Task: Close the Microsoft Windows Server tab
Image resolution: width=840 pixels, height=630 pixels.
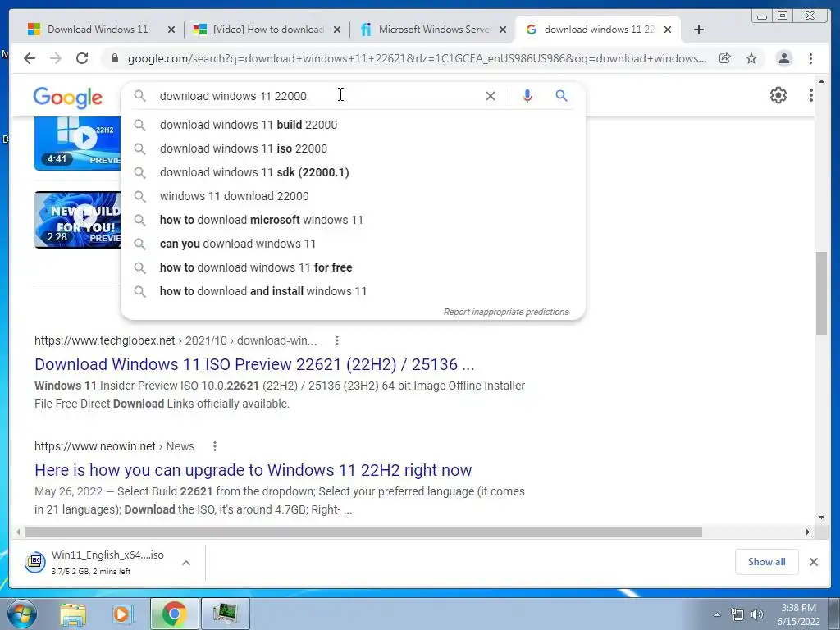Action: 503,30
